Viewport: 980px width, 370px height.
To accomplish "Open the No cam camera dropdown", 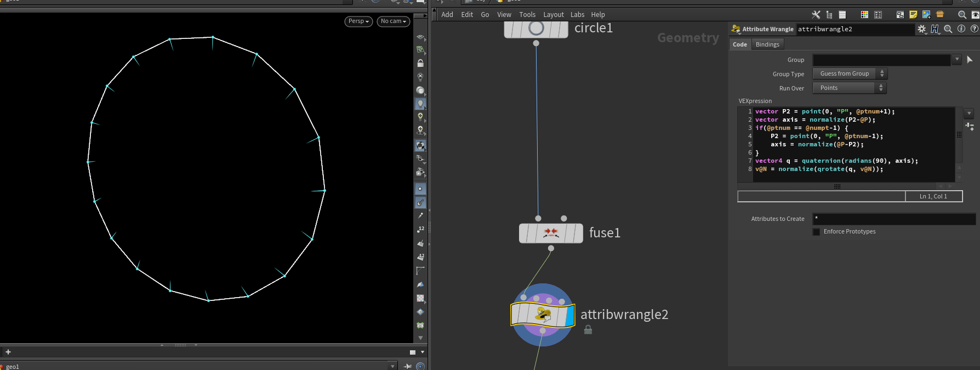I will coord(394,21).
